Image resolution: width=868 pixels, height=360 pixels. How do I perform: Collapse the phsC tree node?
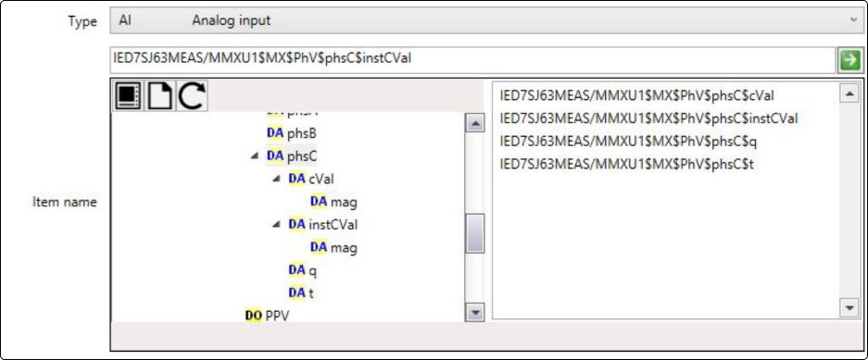tap(255, 156)
